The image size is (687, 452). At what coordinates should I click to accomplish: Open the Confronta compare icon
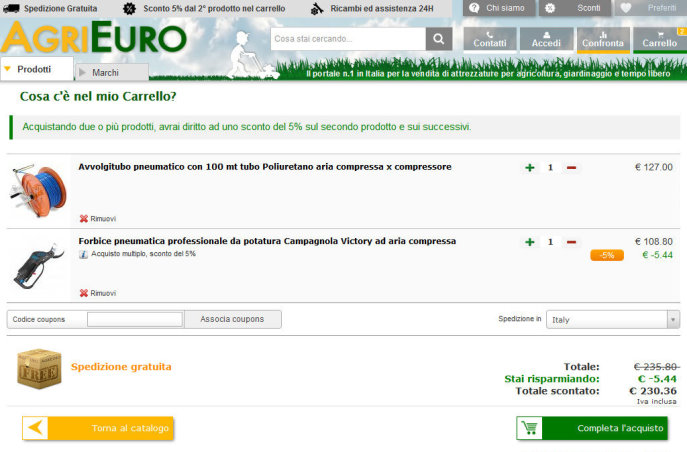pyautogui.click(x=603, y=39)
